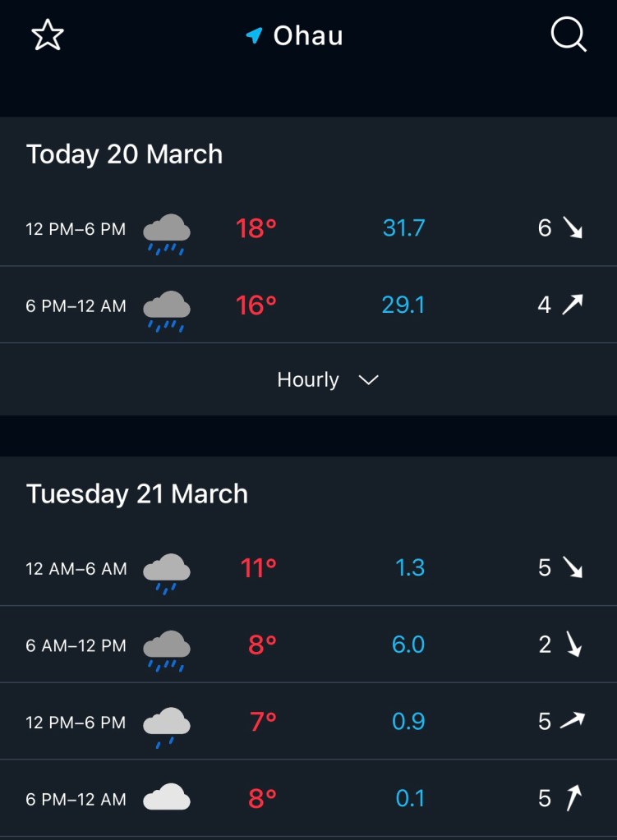Tap light rain icon for Tuesday 12 AM–6 AM
The image size is (617, 840).
[167, 571]
